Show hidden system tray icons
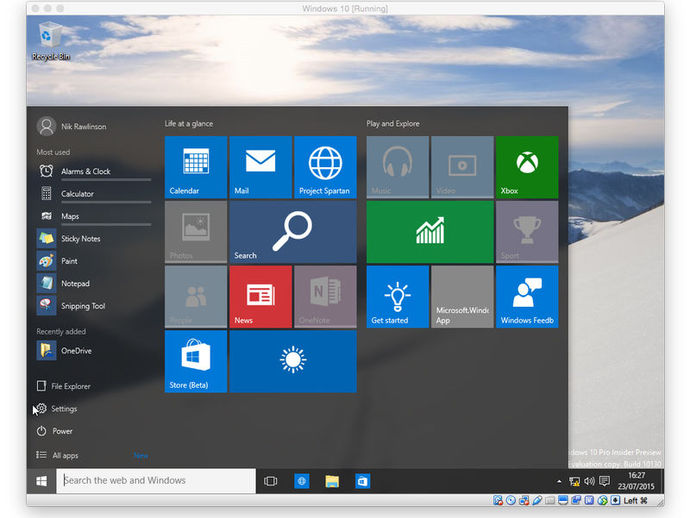690x518 pixels. pos(559,481)
